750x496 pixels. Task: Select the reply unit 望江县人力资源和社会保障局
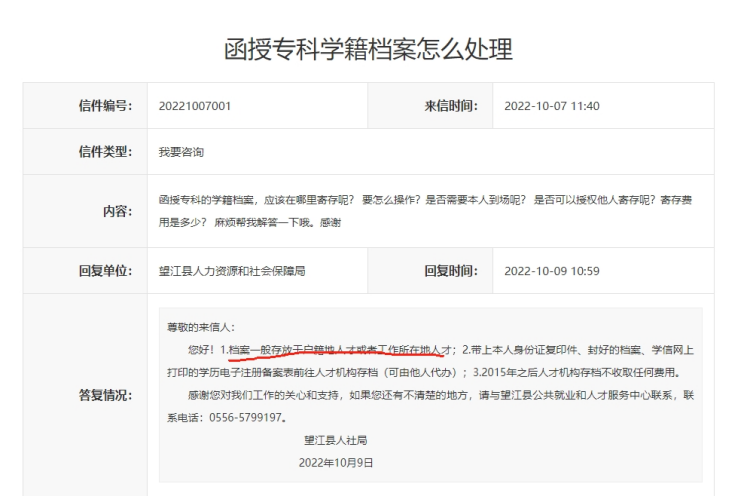[x=232, y=271]
